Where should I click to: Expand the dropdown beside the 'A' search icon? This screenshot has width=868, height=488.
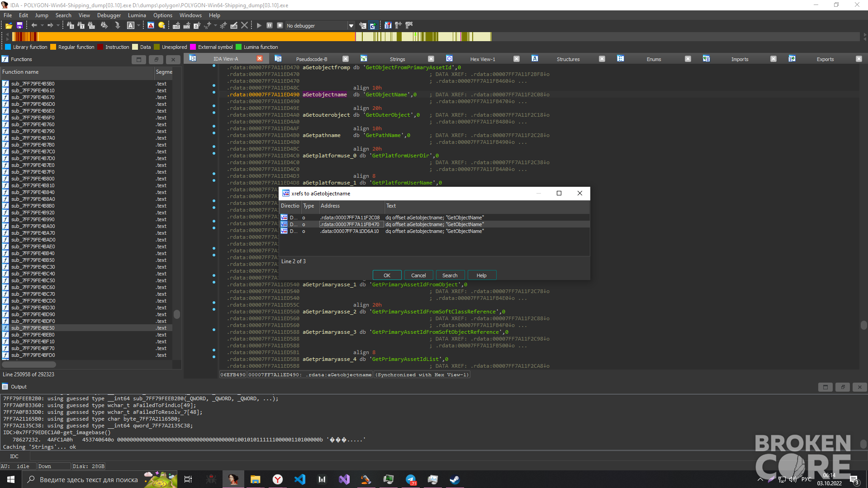(138, 26)
